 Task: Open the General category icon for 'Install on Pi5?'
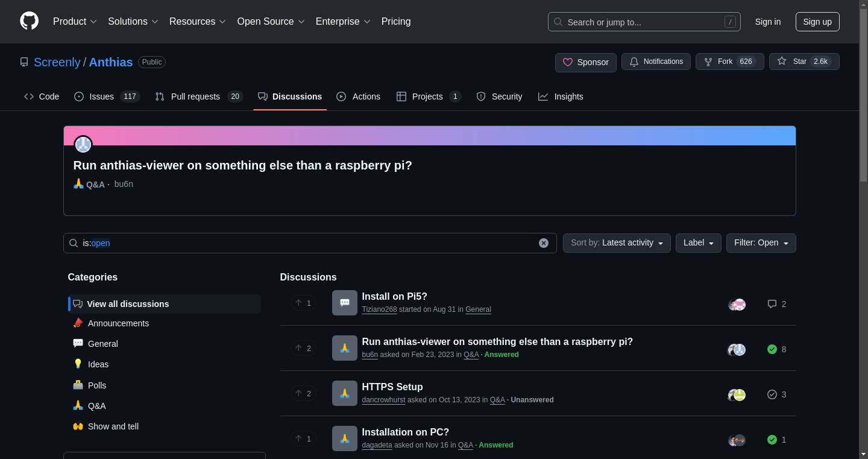tap(345, 303)
